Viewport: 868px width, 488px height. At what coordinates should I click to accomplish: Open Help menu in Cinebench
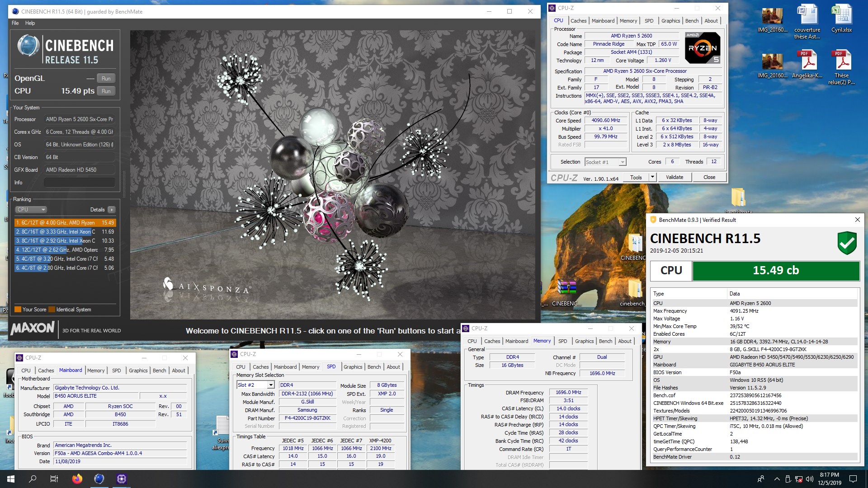click(30, 23)
